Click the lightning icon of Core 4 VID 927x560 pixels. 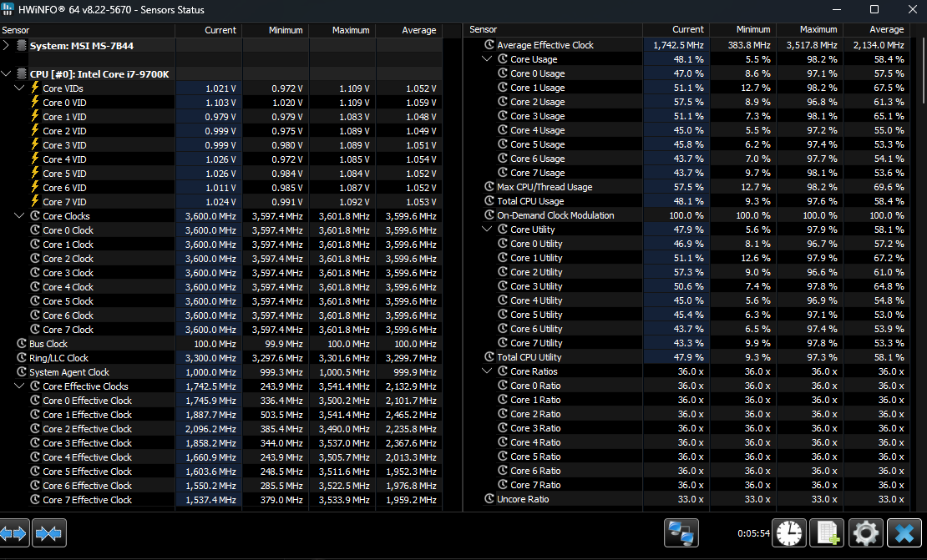click(35, 159)
